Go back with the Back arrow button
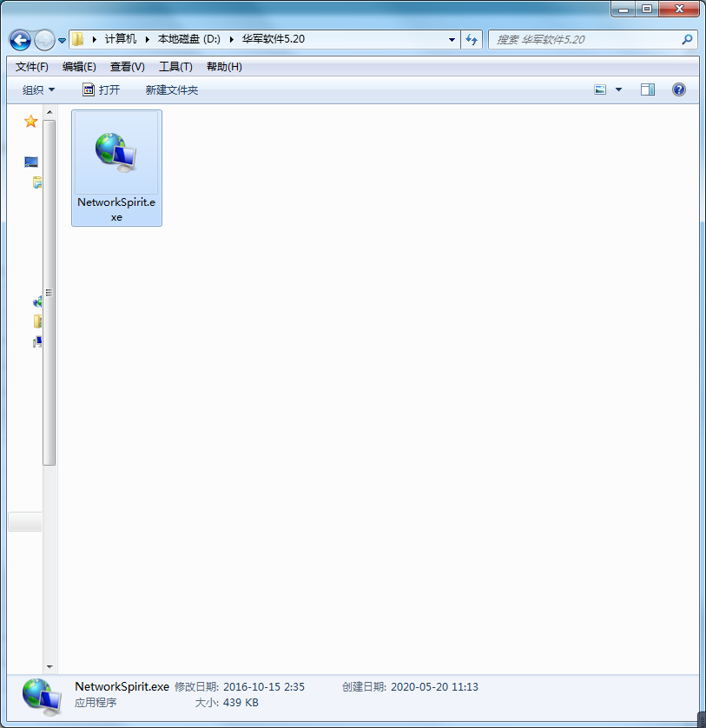 20,40
